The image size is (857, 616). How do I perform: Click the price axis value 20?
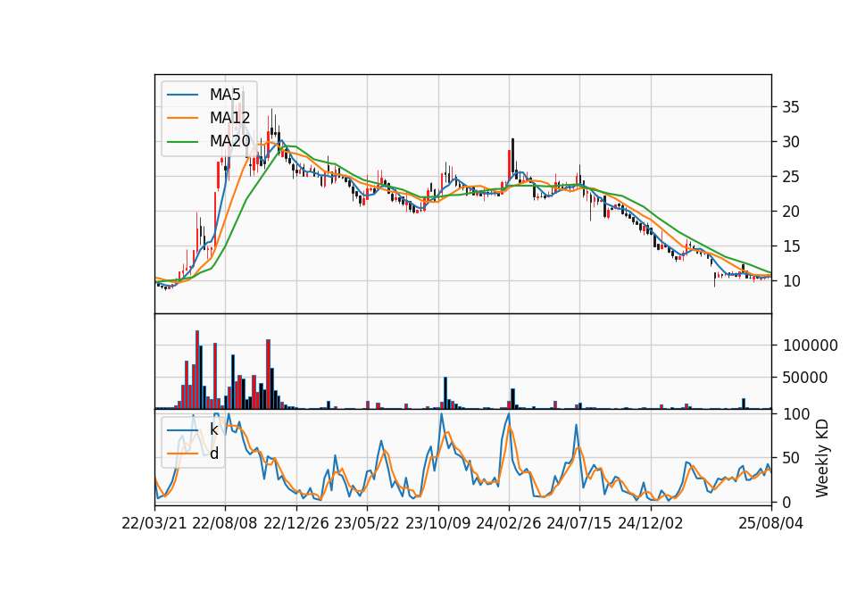pos(791,212)
